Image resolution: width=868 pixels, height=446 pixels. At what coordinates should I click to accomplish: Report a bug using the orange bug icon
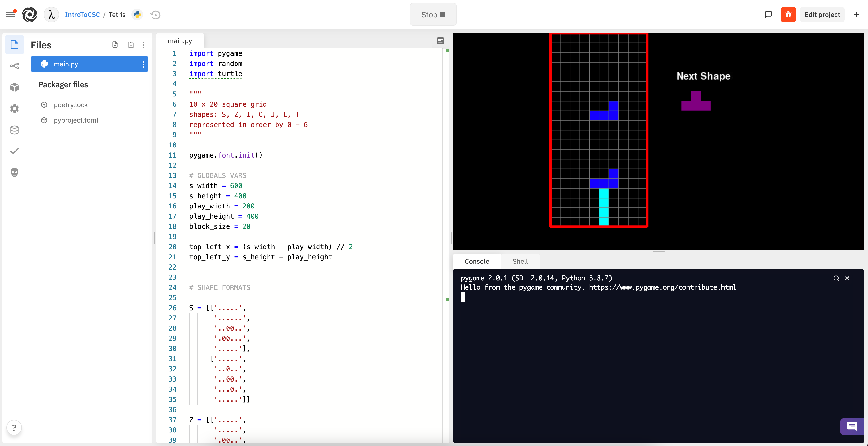pos(788,15)
